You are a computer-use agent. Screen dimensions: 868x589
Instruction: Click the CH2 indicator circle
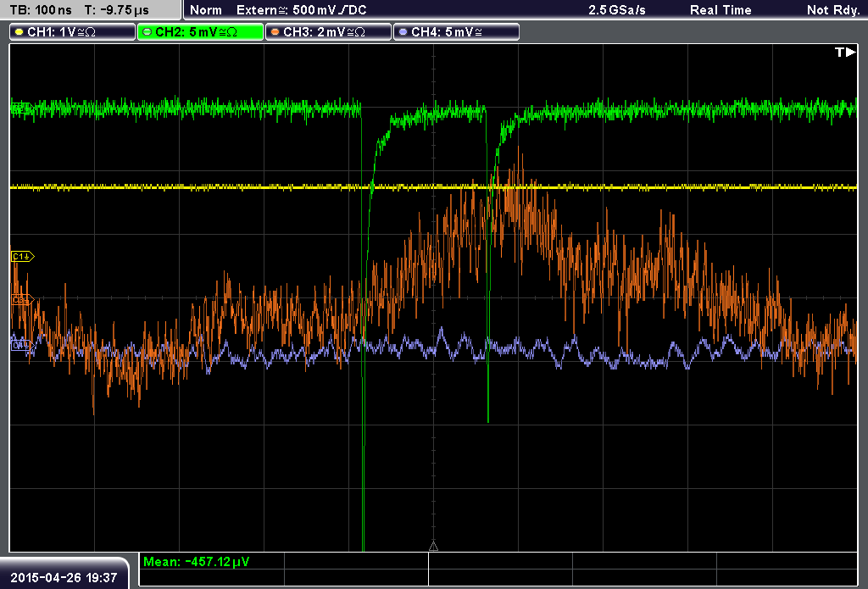147,32
